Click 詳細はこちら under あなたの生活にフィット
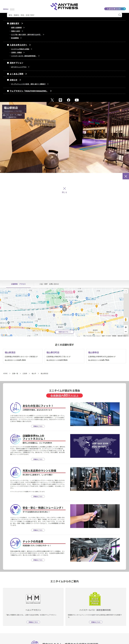The height and width of the screenshot is (644, 129). tap(38, 426)
